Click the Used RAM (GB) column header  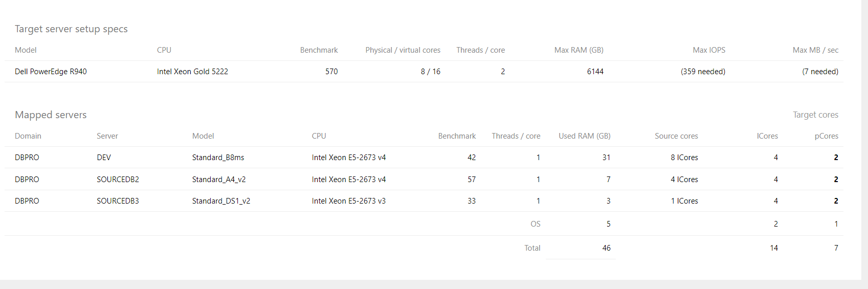584,136
